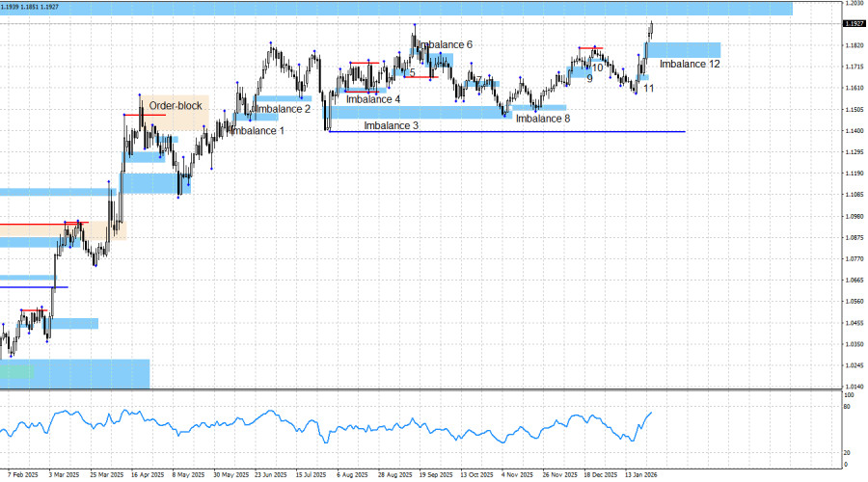The width and height of the screenshot is (868, 482).
Task: Click the '3 Mar 2025' date label
Action: pos(65,475)
